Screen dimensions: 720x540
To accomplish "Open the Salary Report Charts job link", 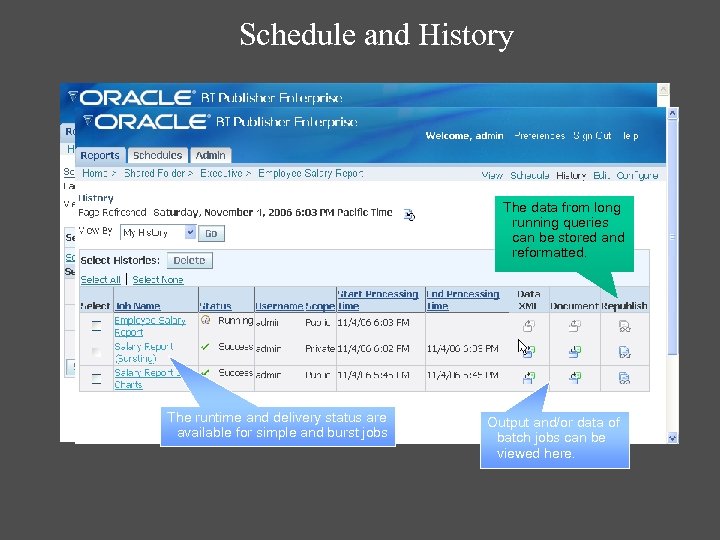I will tap(146, 378).
